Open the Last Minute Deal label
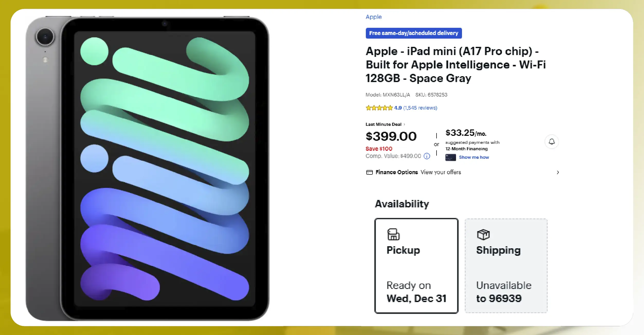The width and height of the screenshot is (644, 335). [x=383, y=125]
